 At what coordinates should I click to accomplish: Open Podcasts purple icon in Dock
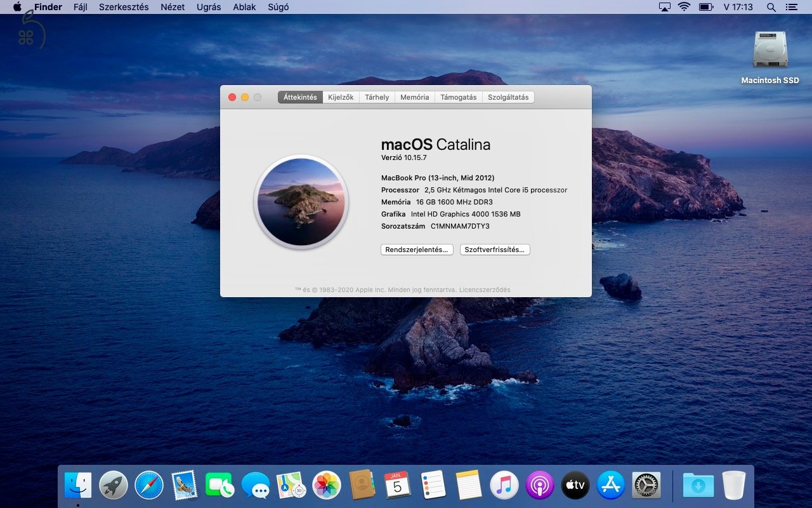[x=540, y=486]
